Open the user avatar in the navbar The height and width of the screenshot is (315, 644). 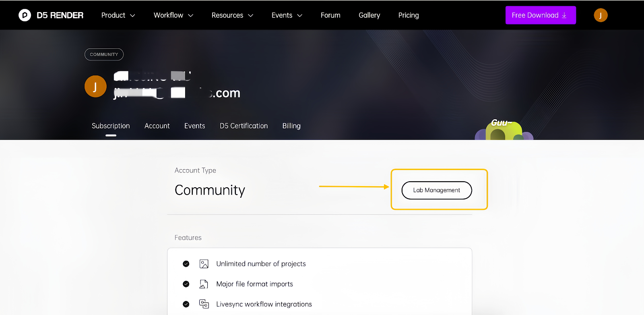(601, 15)
